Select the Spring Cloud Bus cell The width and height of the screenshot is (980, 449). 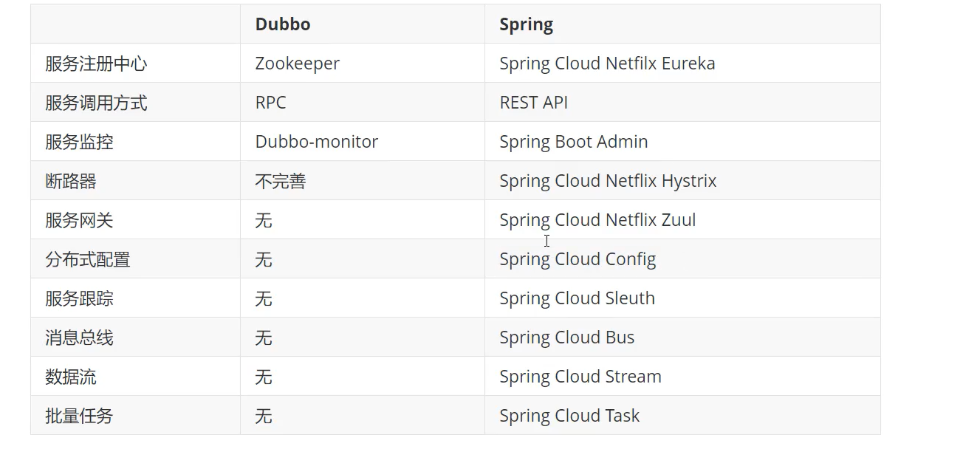[566, 337]
